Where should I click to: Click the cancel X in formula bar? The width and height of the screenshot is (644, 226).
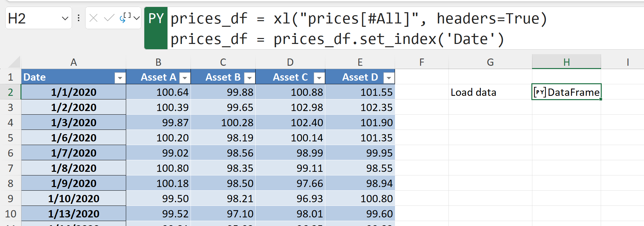93,18
